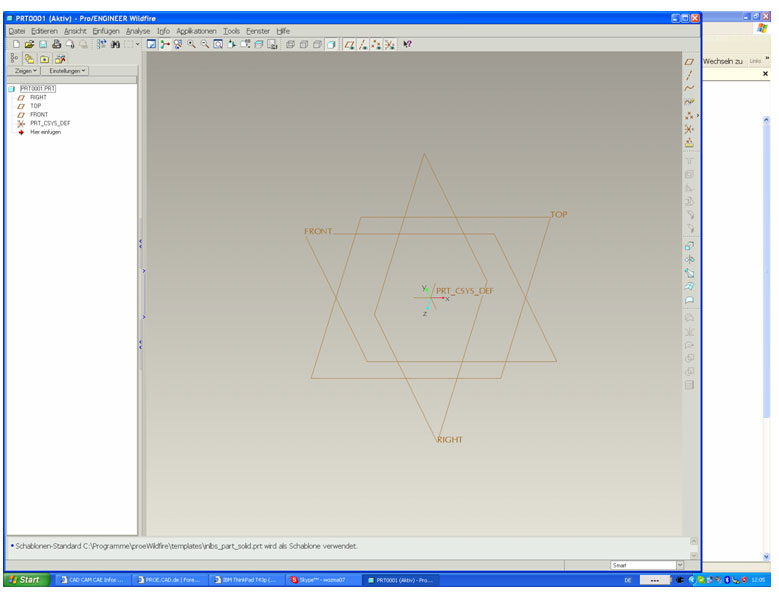Select the datum curve tool in right toolbar
Image resolution: width=779 pixels, height=602 pixels.
(690, 88)
